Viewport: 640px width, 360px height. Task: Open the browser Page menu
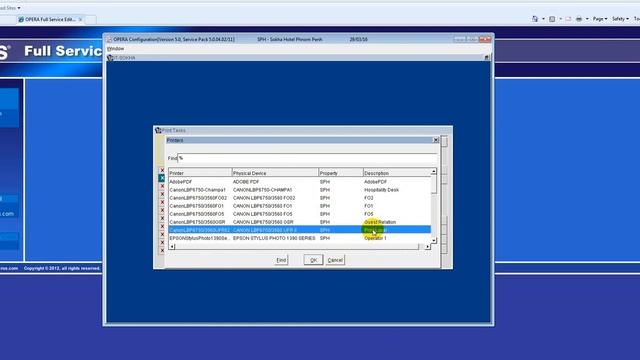600,19
